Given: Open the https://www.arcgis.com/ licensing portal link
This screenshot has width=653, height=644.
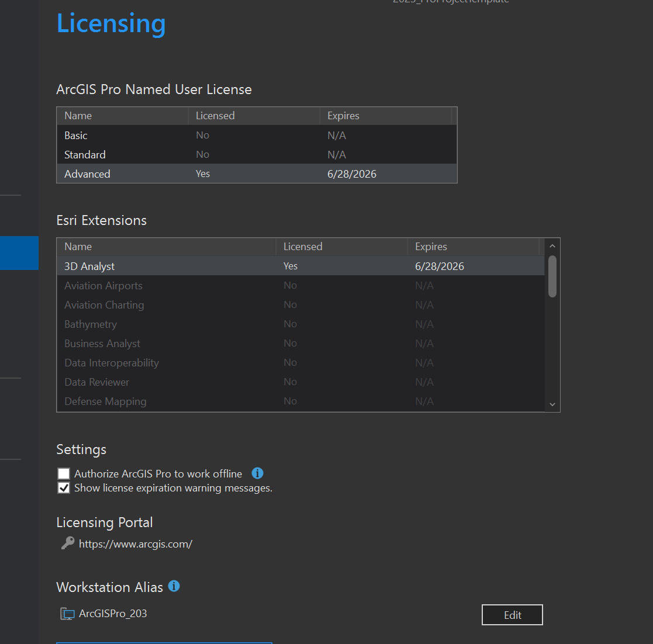Looking at the screenshot, I should (x=136, y=544).
